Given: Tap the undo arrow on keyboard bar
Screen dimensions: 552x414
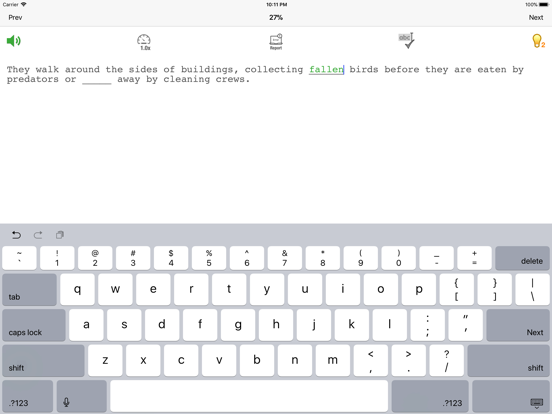Looking at the screenshot, I should 16,235.
